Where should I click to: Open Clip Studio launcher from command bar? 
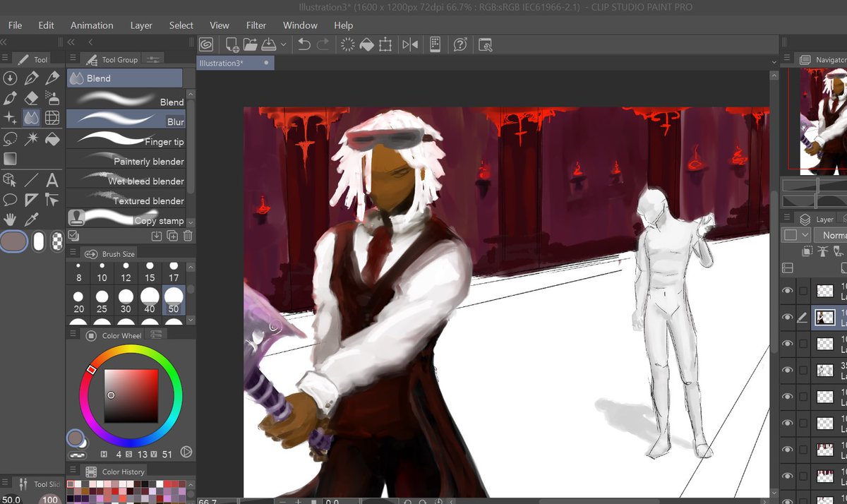(206, 44)
